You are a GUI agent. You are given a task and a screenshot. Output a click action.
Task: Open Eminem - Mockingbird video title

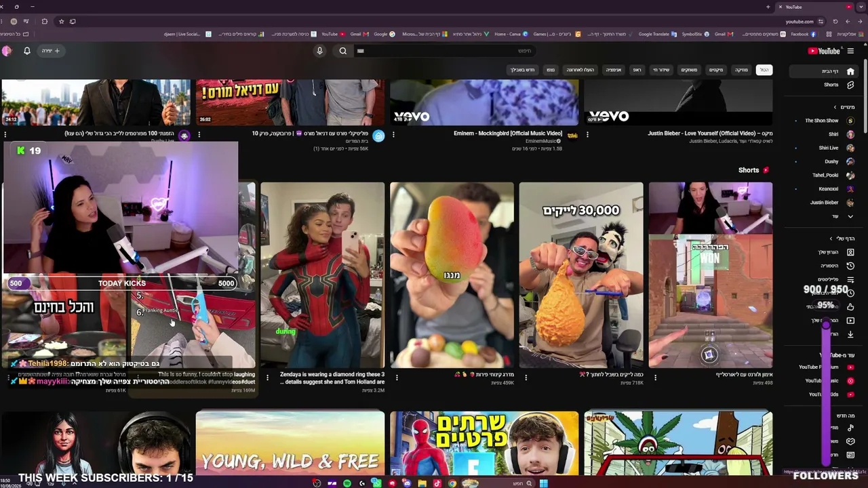click(508, 134)
